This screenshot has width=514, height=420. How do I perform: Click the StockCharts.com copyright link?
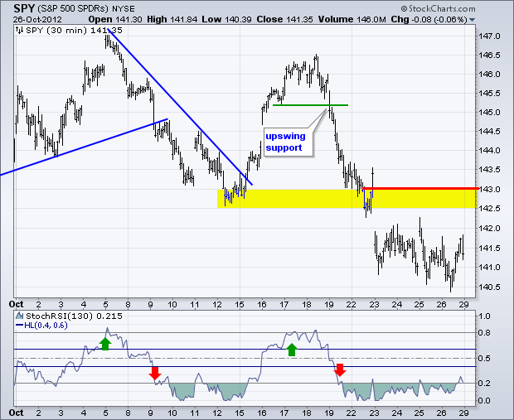click(438, 9)
